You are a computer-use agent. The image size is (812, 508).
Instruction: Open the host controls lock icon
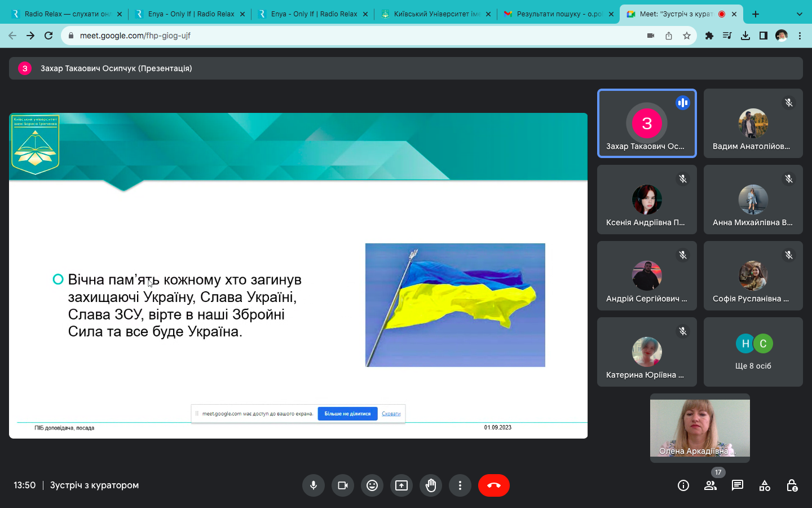[792, 485]
